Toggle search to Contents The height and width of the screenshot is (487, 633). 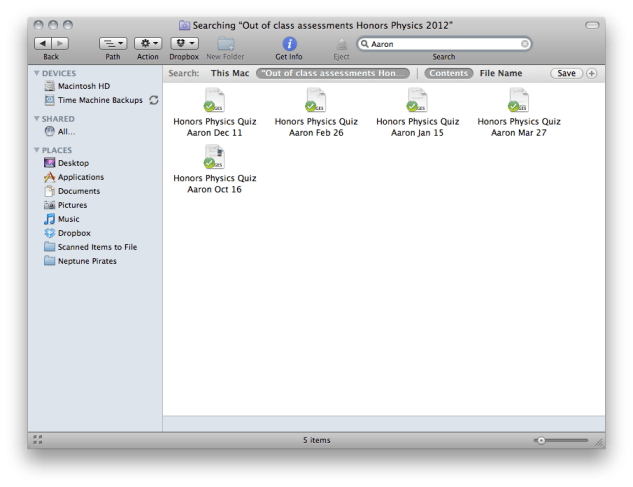pos(449,73)
